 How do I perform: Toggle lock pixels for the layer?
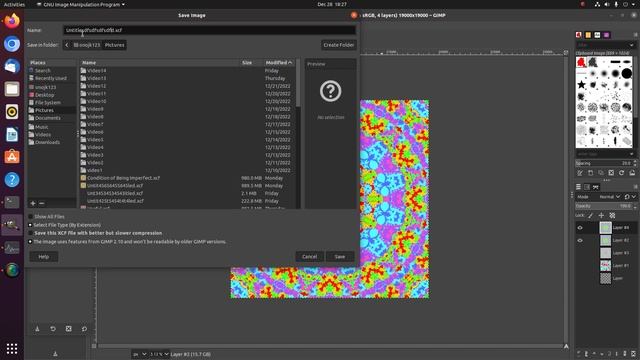pyautogui.click(x=591, y=216)
